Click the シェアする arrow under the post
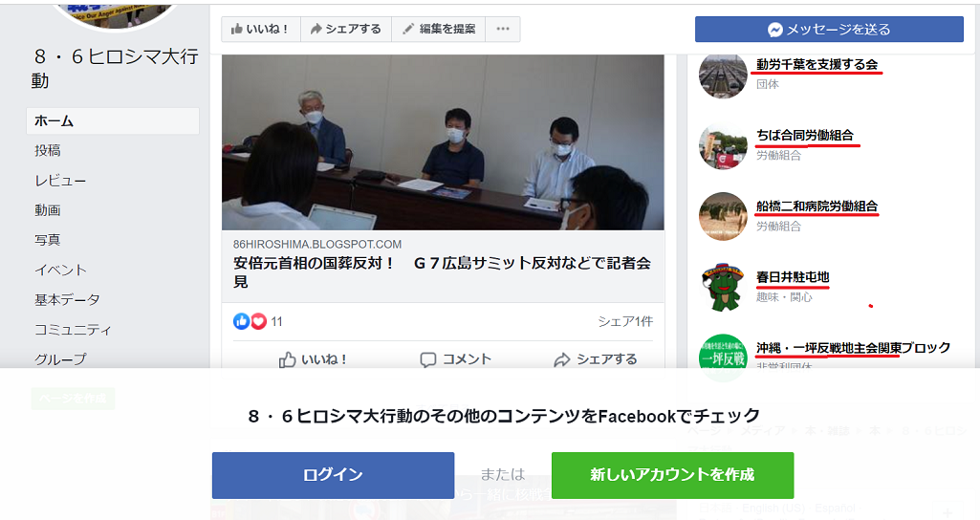The image size is (980, 520). tap(596, 359)
